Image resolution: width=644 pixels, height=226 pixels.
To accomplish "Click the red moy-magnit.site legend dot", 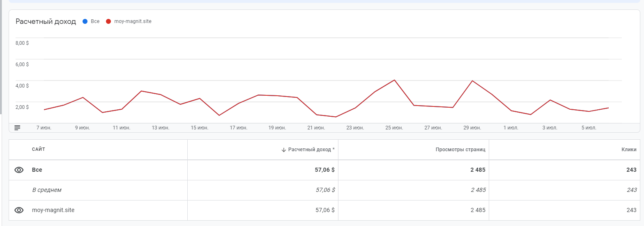I will click(x=108, y=21).
